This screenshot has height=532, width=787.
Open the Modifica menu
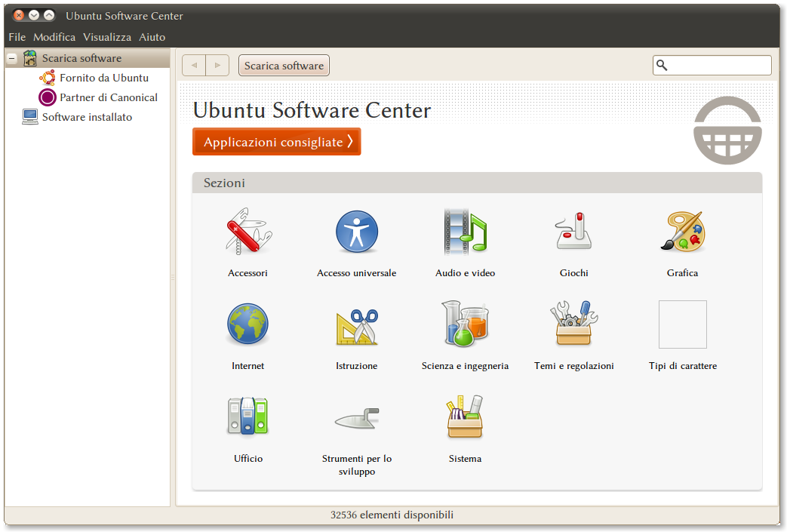pos(54,37)
